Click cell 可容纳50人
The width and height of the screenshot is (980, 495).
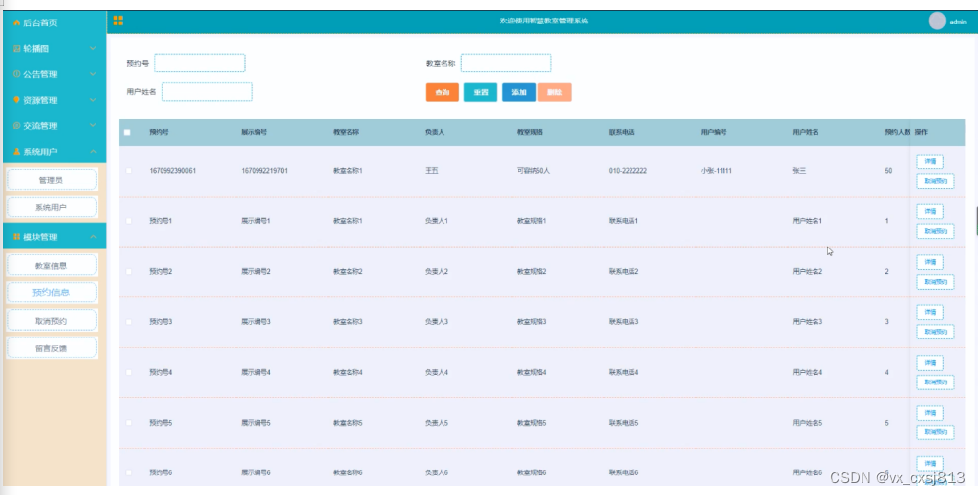[534, 171]
